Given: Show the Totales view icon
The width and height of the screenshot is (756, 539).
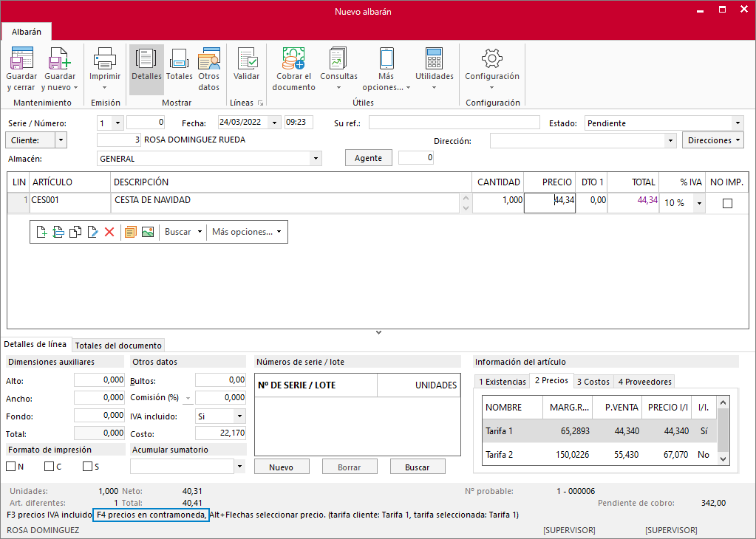Looking at the screenshot, I should pos(179,58).
